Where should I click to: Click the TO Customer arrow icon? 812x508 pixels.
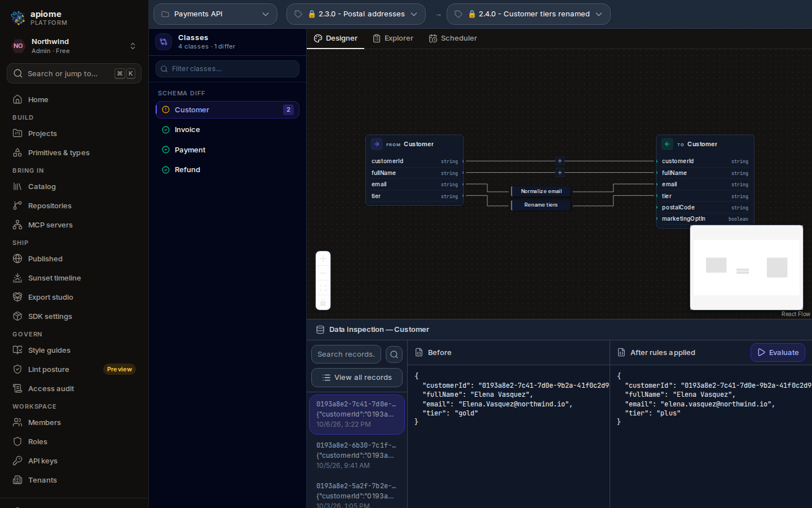tap(667, 144)
